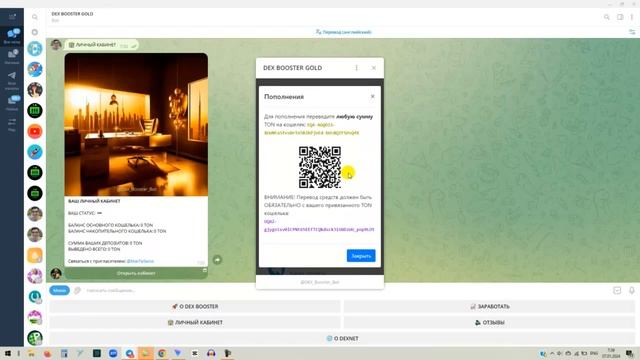Close the DEX BOOSTER GOLD mini app window
Image resolution: width=640 pixels, height=360 pixels.
click(x=373, y=68)
